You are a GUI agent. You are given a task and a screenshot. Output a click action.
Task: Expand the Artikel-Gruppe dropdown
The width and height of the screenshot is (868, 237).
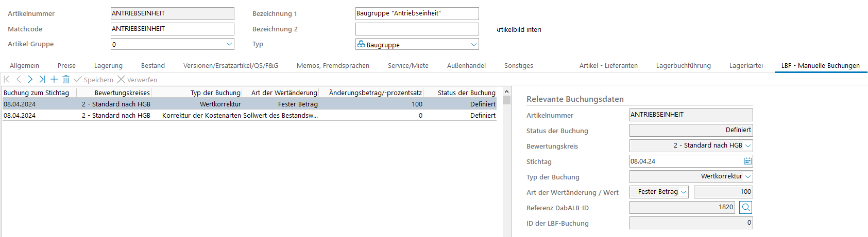coord(229,44)
